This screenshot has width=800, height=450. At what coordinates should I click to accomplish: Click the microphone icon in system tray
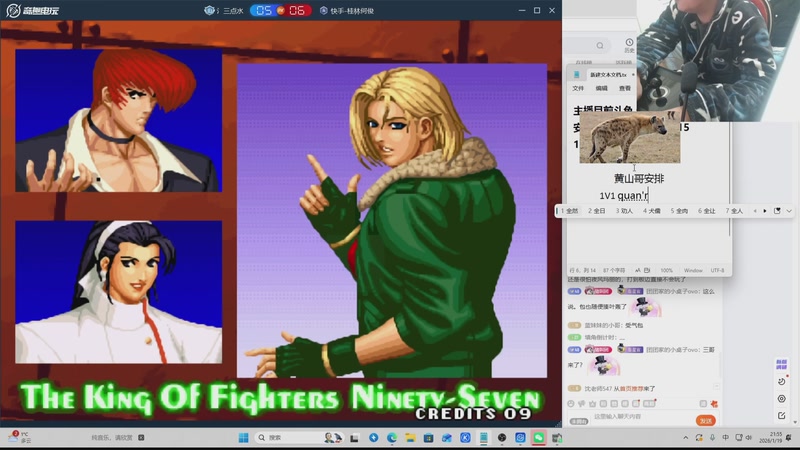pyautogui.click(x=712, y=438)
